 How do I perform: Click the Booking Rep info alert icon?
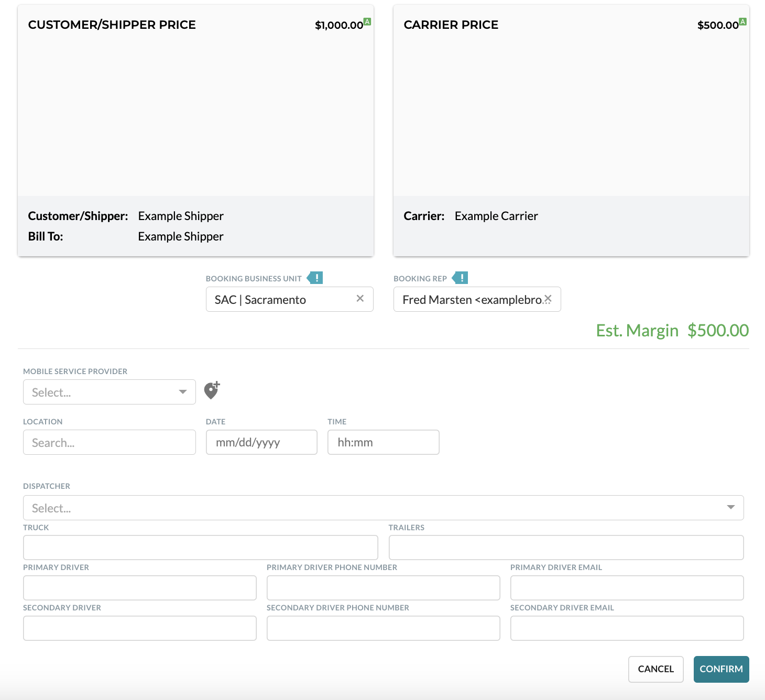point(460,278)
